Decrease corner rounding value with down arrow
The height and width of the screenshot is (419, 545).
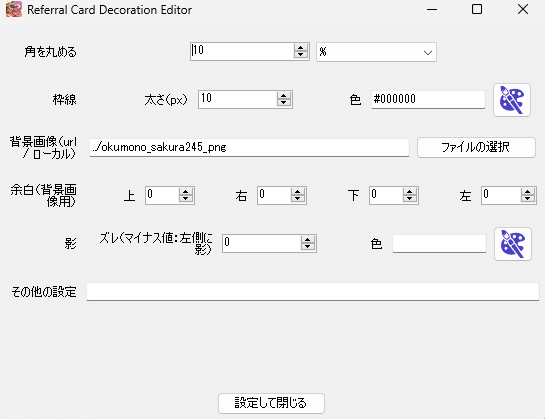coord(301,55)
